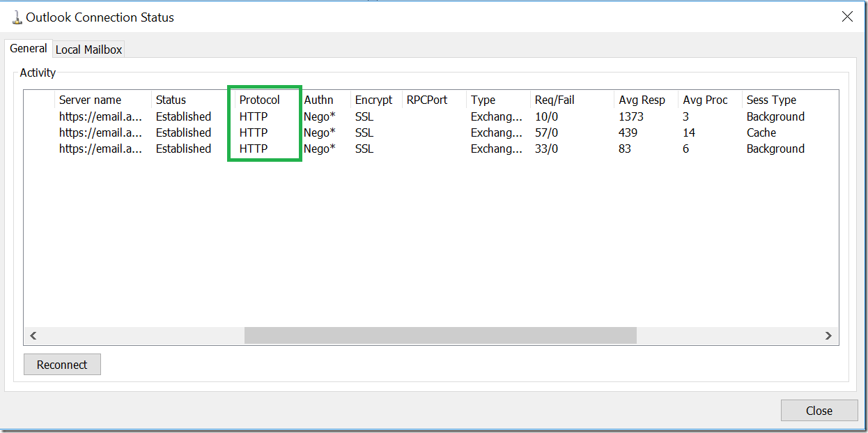Click the 83 Avg Resp value
The width and height of the screenshot is (868, 433).
coord(625,149)
